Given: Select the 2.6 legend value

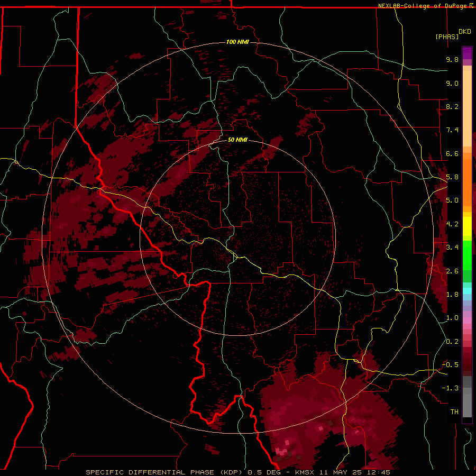Looking at the screenshot, I should pyautogui.click(x=452, y=271).
